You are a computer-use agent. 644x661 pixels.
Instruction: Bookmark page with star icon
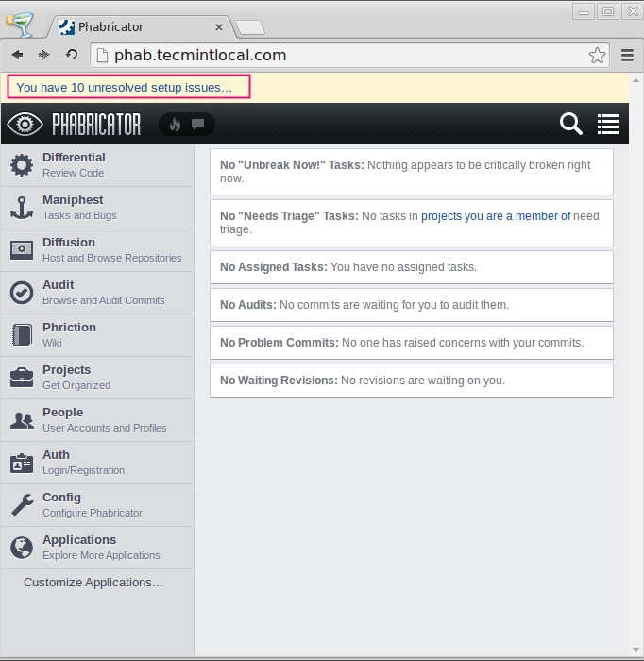point(597,55)
